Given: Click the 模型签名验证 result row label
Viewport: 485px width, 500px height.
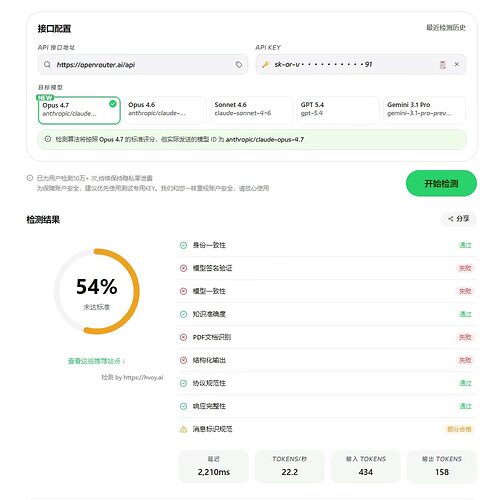Looking at the screenshot, I should point(212,268).
